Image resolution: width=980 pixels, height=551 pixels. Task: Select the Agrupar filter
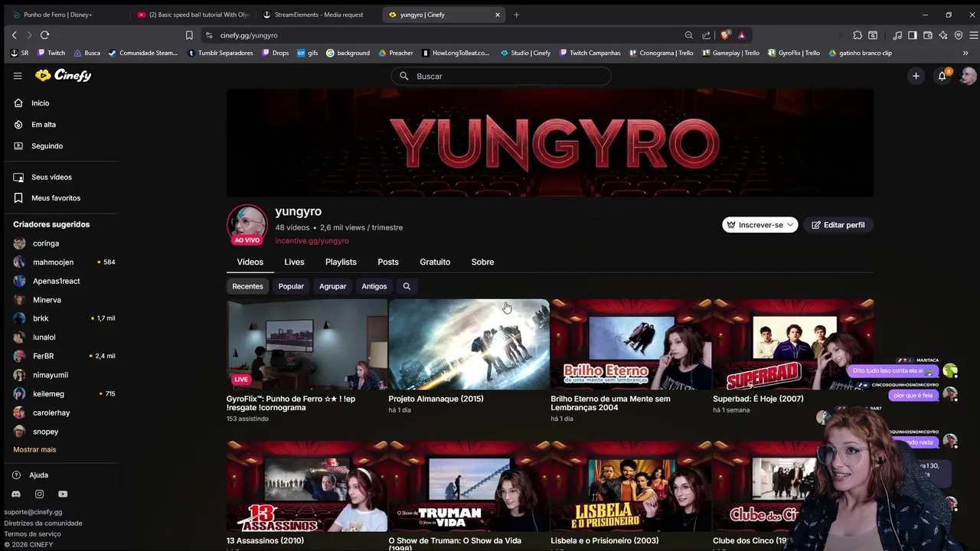point(332,286)
